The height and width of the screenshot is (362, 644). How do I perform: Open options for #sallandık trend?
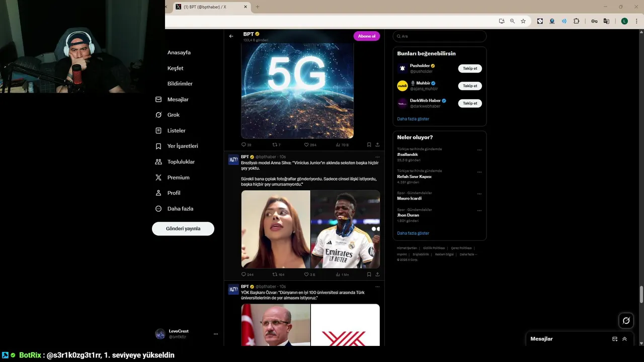pyautogui.click(x=479, y=150)
